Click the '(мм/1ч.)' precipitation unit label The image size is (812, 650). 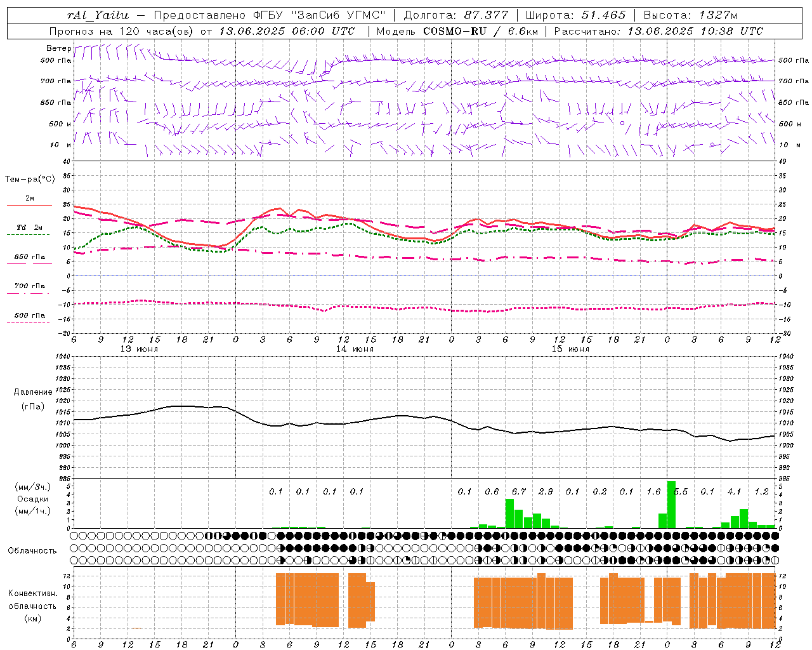33,511
